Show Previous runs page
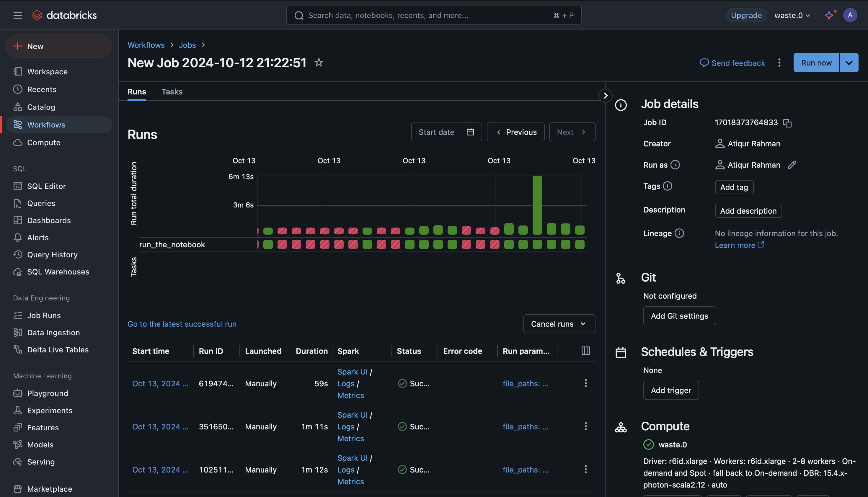The image size is (868, 497). [x=515, y=132]
